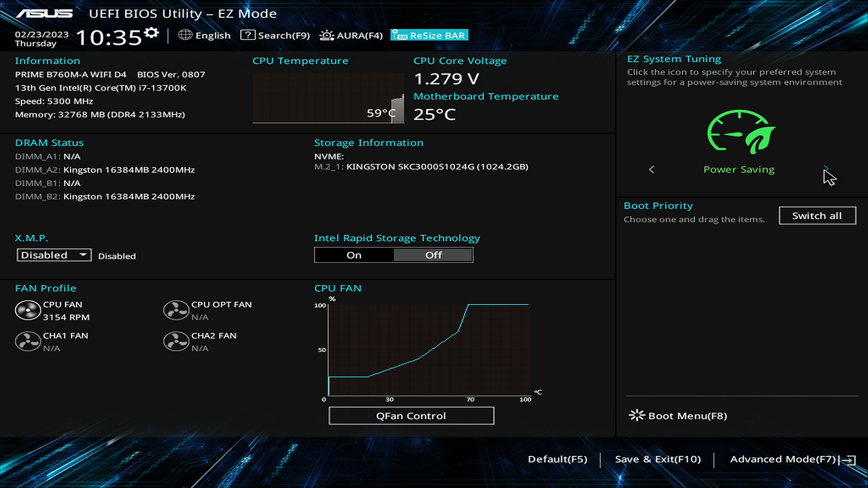Go to previous EZ tuning mode
The width and height of the screenshot is (868, 488).
coord(651,169)
